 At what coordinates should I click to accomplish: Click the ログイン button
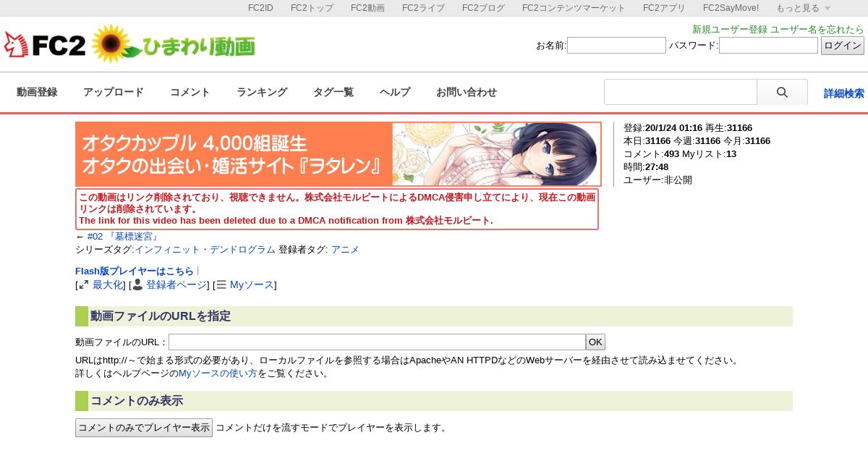[x=843, y=46]
